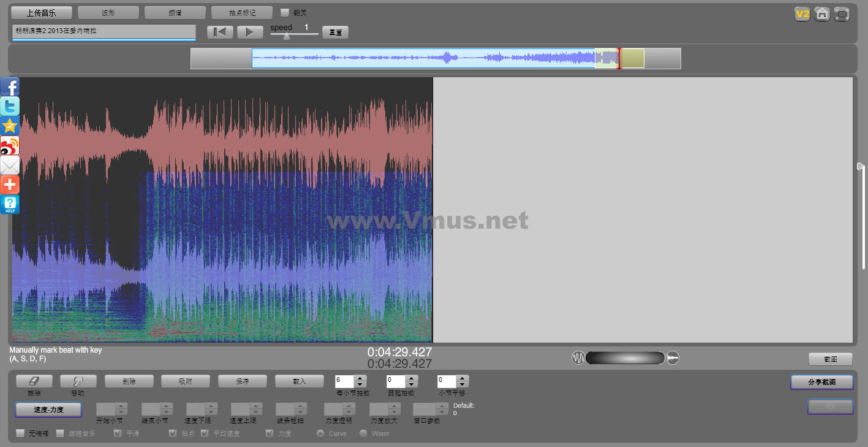Viewport: 868px width, 447px height.
Task: Share via the Facebook sidebar icon
Action: pos(10,86)
